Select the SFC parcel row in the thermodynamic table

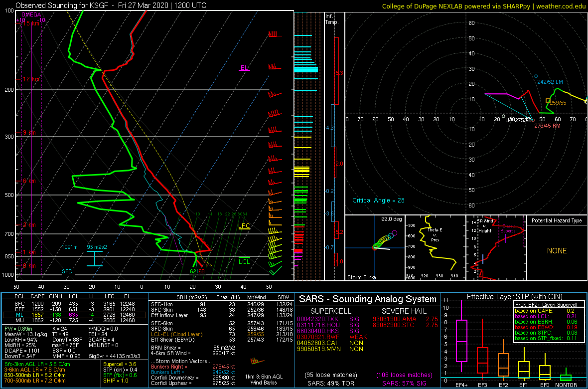[x=74, y=303]
